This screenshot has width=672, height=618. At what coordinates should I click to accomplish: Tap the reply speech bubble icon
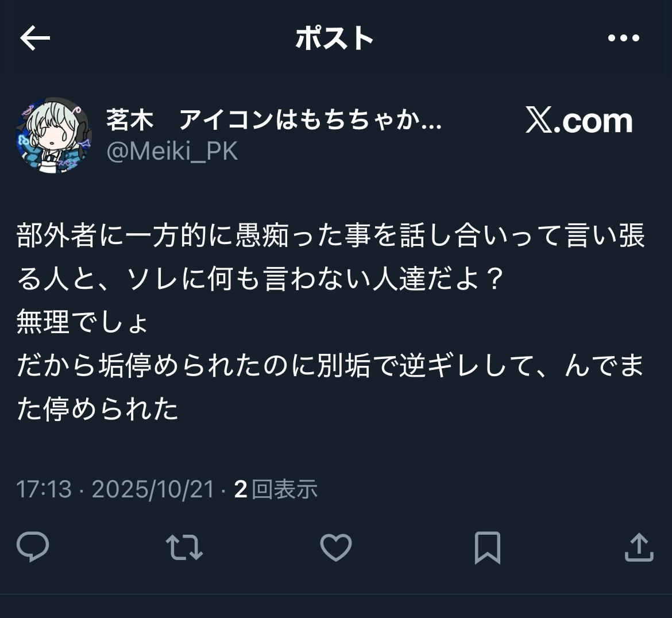click(x=33, y=546)
